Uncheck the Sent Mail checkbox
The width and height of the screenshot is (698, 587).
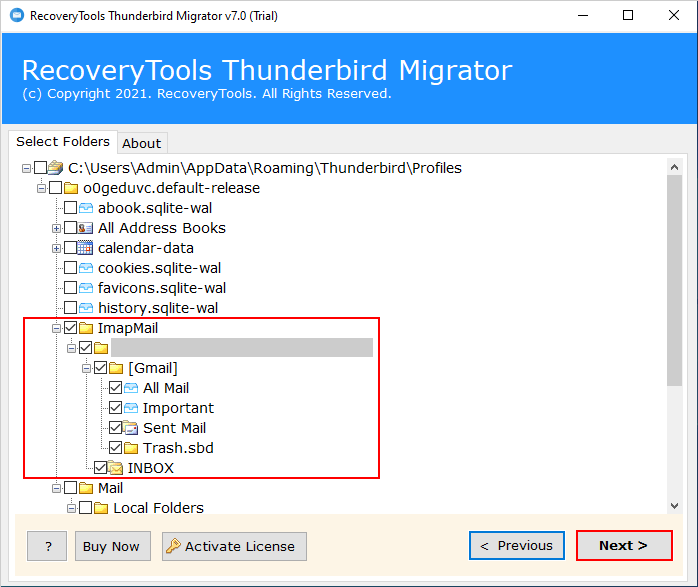point(116,428)
